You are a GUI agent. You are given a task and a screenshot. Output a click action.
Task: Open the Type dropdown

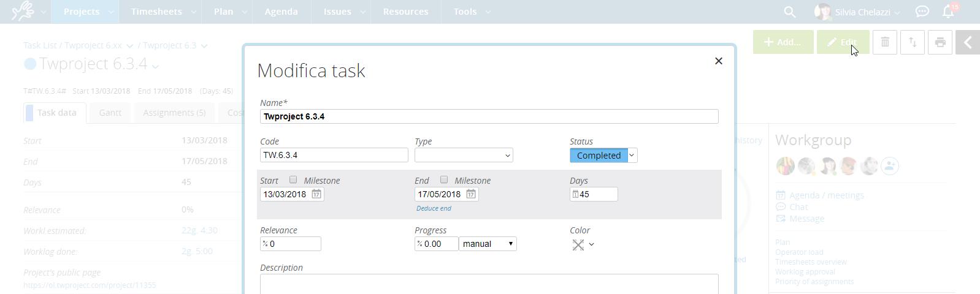[464, 156]
